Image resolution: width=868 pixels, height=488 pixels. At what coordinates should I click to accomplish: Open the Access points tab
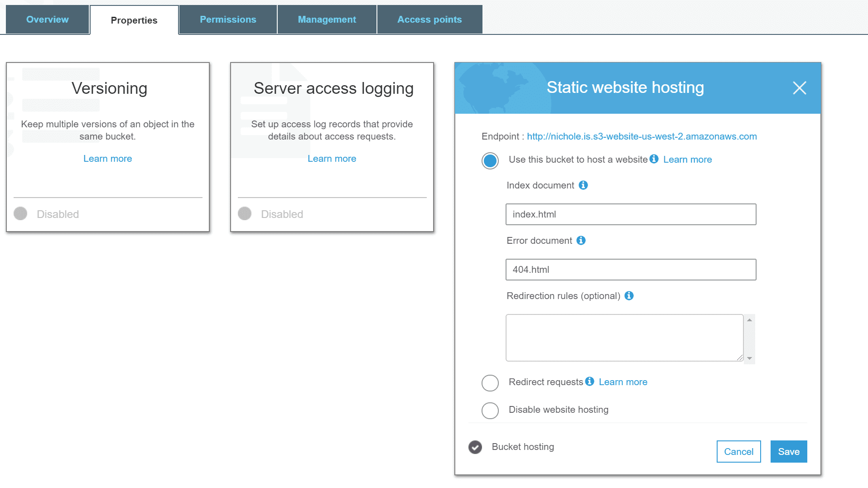coord(429,19)
